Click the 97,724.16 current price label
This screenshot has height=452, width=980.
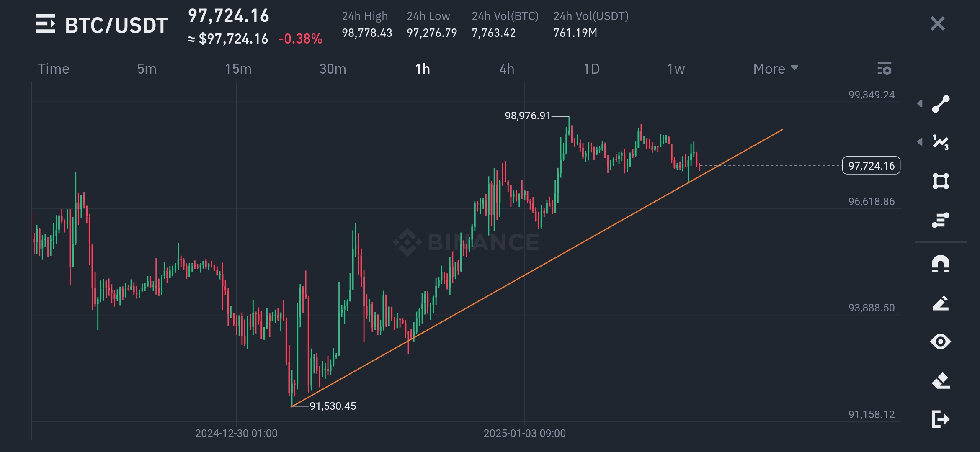[x=871, y=166]
